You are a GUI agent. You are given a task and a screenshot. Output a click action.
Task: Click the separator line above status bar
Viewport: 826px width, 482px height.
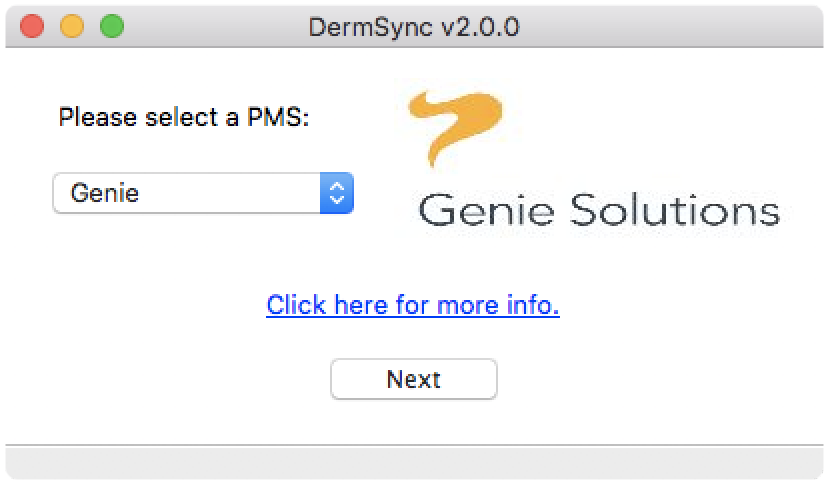point(413,445)
